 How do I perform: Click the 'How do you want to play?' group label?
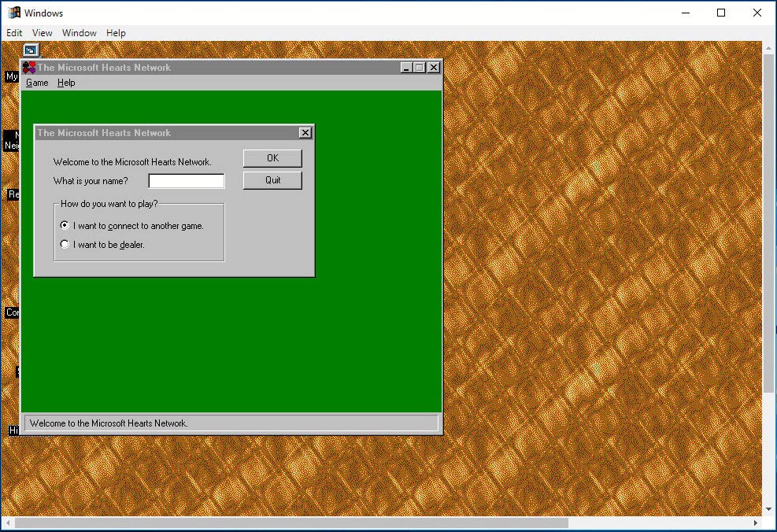click(109, 204)
